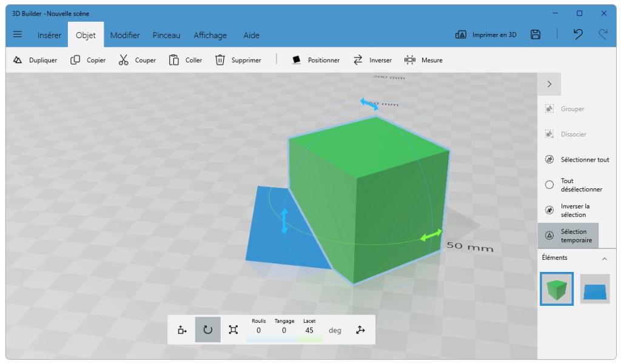The height and width of the screenshot is (364, 621).
Task: Open the Affichage menu
Action: coord(210,35)
